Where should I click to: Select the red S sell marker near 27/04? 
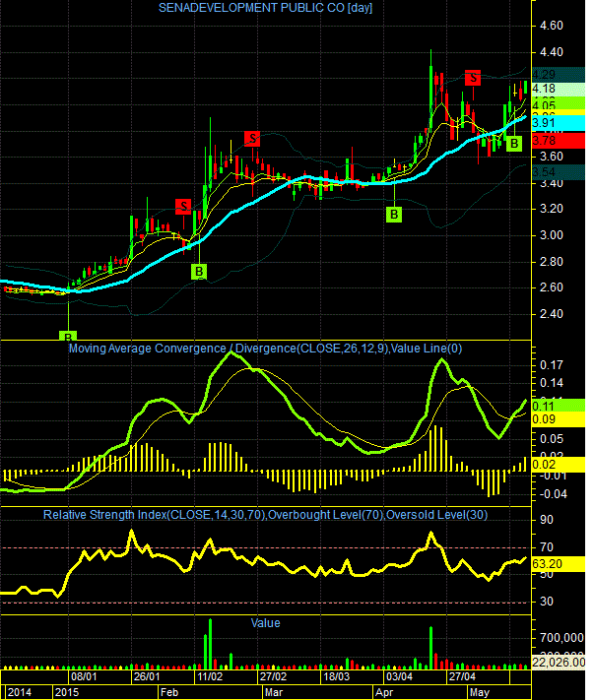pyautogui.click(x=473, y=78)
